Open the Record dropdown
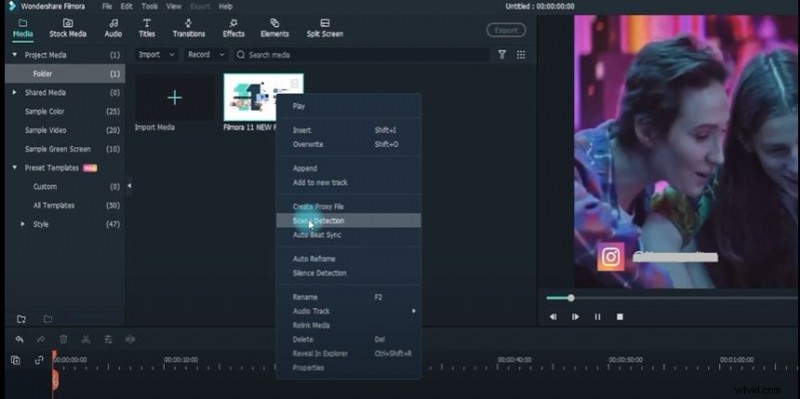The width and height of the screenshot is (800, 399). tap(206, 55)
